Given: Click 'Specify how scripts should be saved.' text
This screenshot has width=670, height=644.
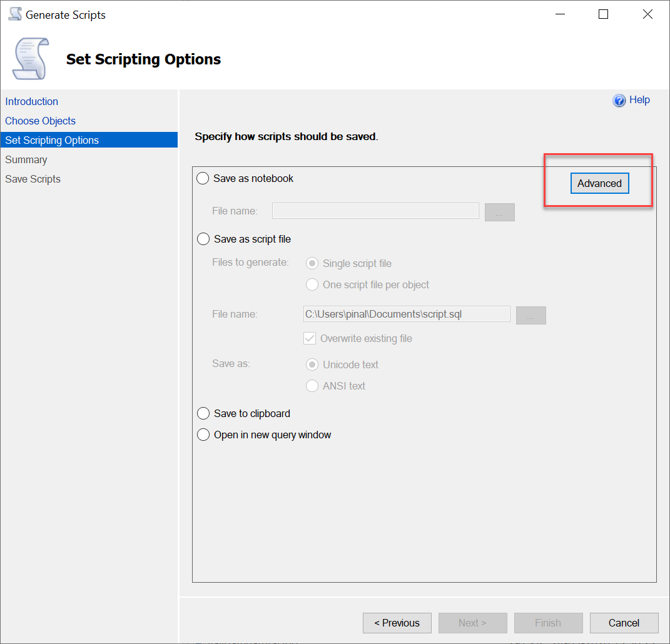Looking at the screenshot, I should (287, 136).
